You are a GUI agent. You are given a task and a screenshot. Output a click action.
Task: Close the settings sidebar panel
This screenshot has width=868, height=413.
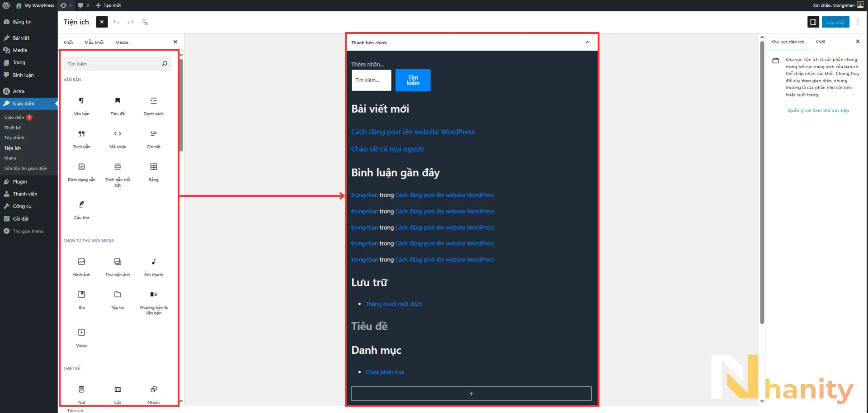point(858,42)
